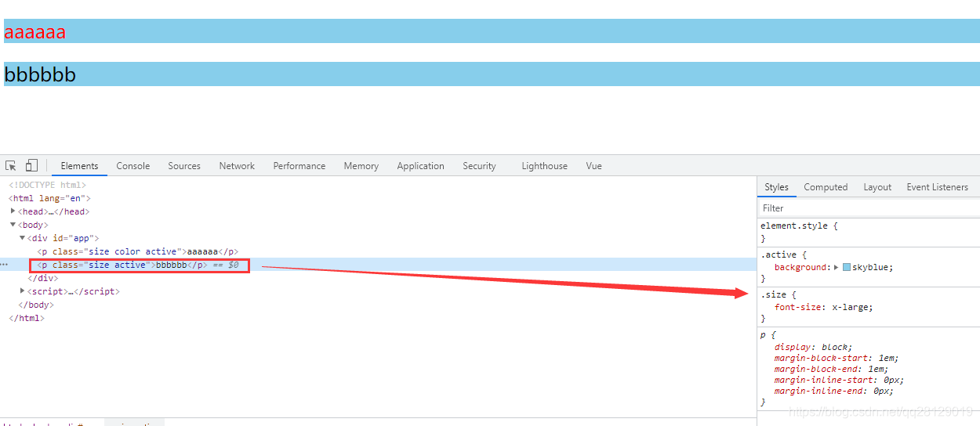Image resolution: width=980 pixels, height=426 pixels.
Task: Expand the script element node
Action: 23,291
